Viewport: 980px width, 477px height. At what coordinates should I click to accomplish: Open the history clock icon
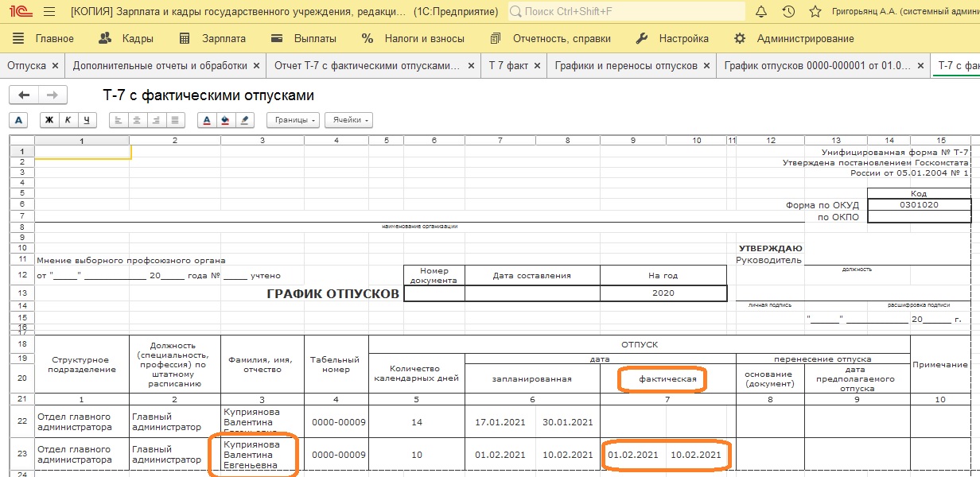[788, 12]
